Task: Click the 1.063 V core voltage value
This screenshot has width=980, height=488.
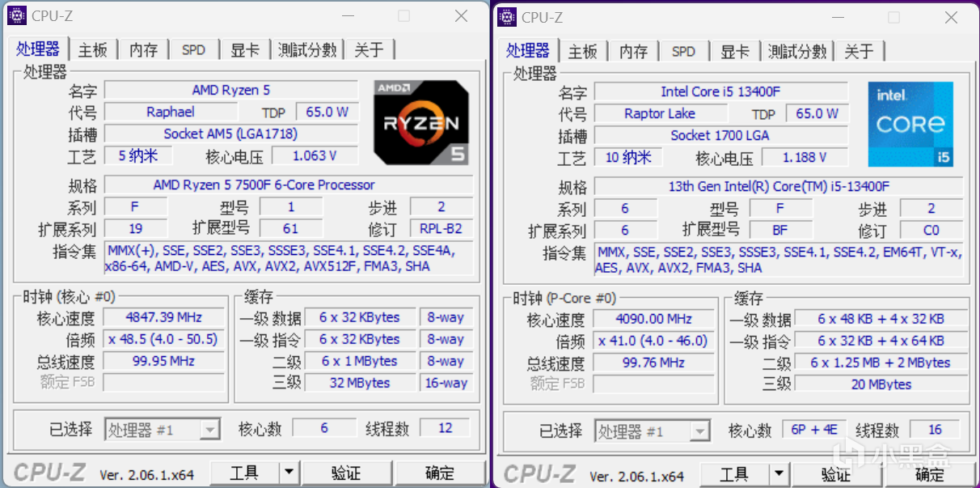Action: click(315, 155)
